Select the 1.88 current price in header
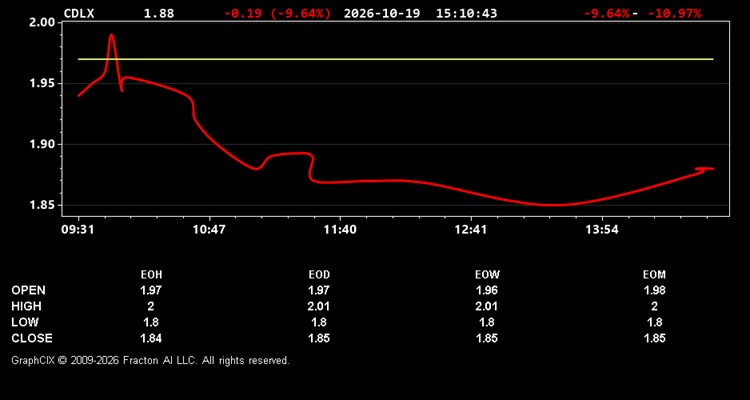The image size is (750, 400). (x=159, y=13)
